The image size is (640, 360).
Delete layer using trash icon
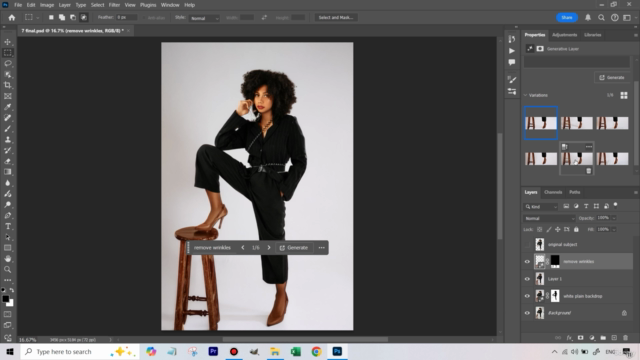pyautogui.click(x=625, y=338)
